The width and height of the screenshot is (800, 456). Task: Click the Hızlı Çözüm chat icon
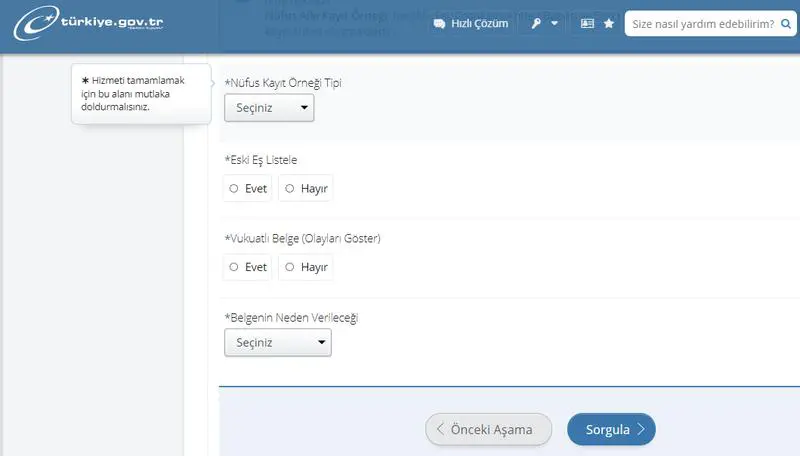(439, 24)
